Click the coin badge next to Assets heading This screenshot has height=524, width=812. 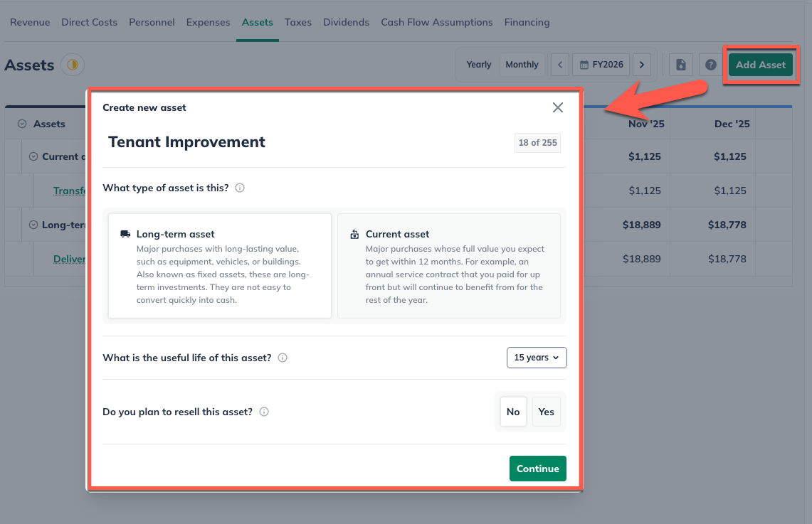[x=73, y=65]
